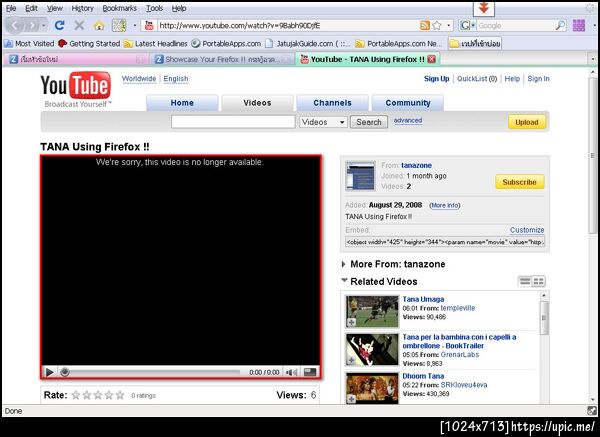Screen dimensions: 600x437
Task: Click the orange download arrow icon at top
Action: click(484, 8)
